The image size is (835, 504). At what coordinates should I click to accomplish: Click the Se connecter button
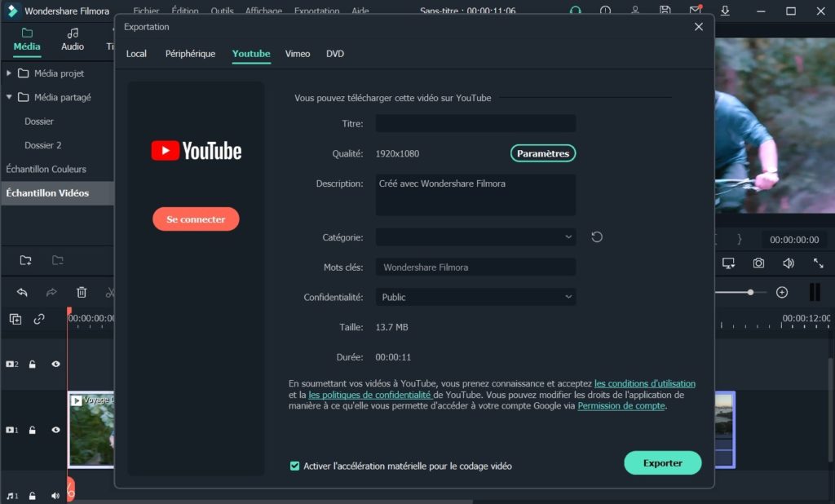(x=196, y=219)
